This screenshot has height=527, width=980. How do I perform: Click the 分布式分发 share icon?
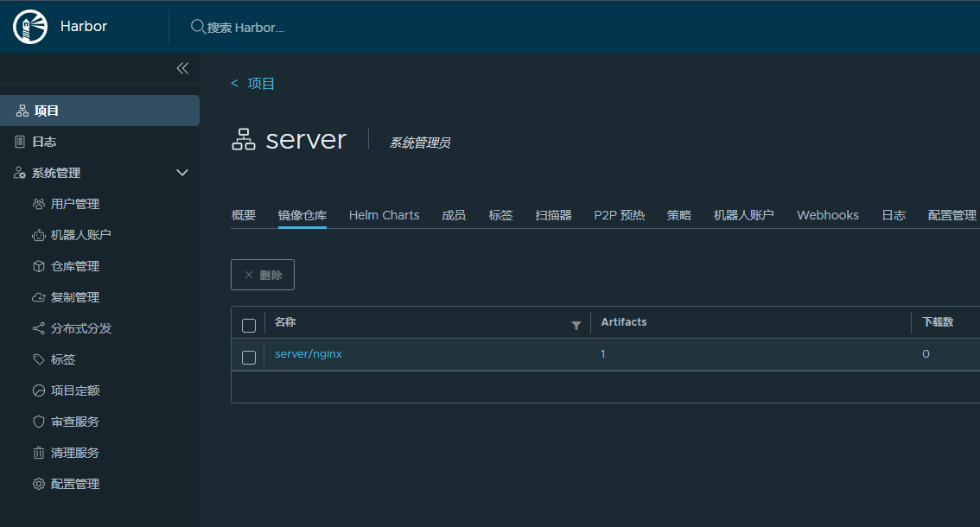[x=38, y=328]
